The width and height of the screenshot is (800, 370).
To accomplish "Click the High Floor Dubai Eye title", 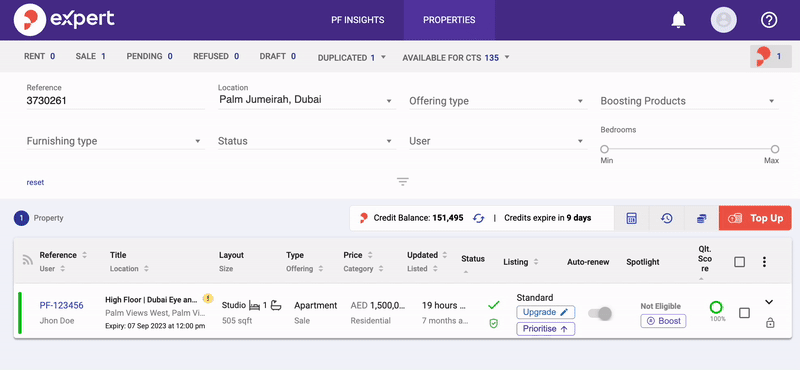I will [152, 300].
